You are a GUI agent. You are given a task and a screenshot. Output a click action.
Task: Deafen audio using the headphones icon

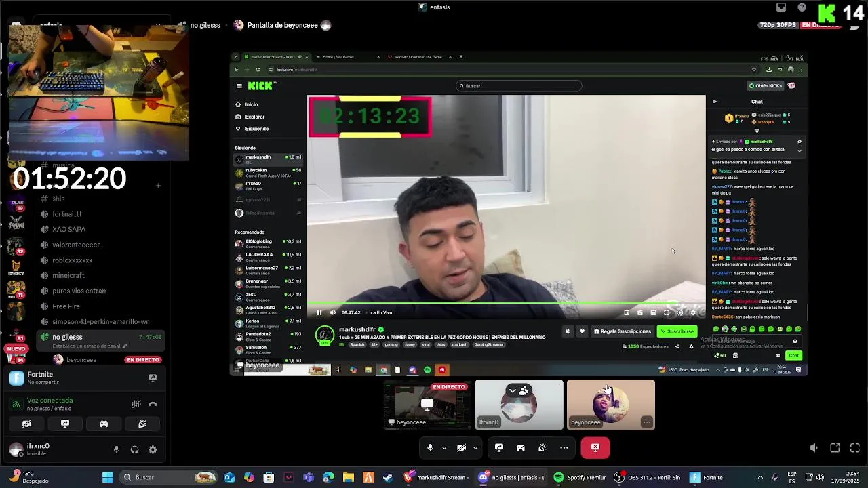point(134,449)
